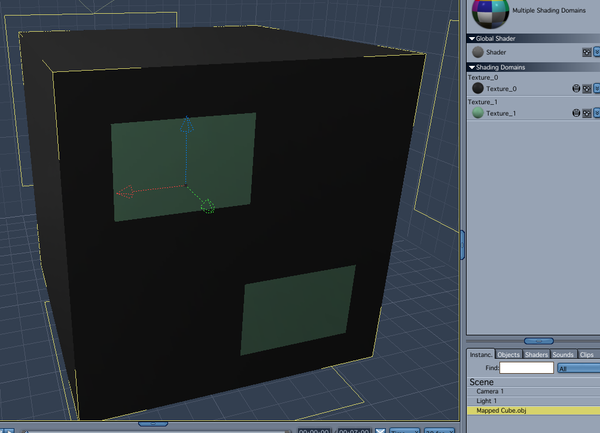Click the multicolor shading domains preview sphere
Screen dimensions: 600x433
click(x=490, y=13)
